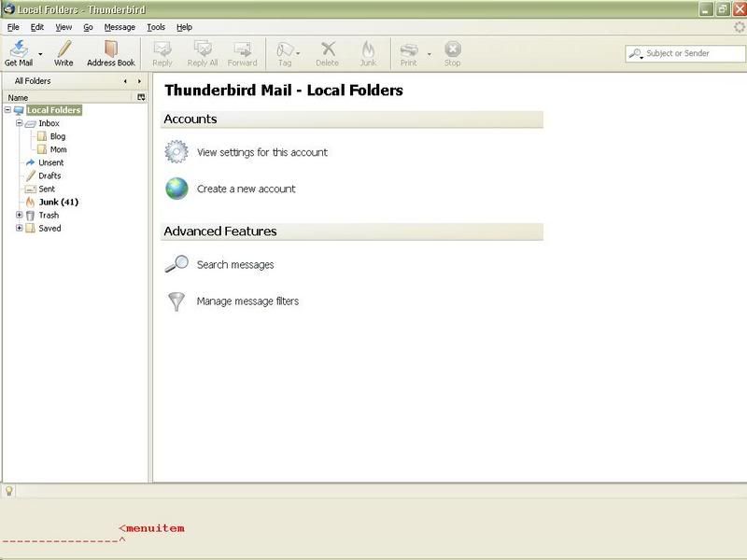Click the Delete toolbar icon
Screen dimensions: 747x560
[x=328, y=49]
